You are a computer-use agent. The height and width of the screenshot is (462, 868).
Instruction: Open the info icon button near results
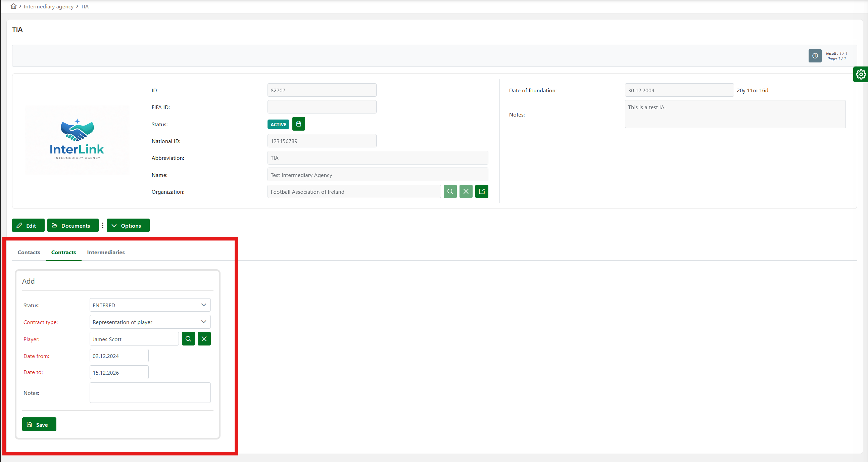click(x=814, y=56)
